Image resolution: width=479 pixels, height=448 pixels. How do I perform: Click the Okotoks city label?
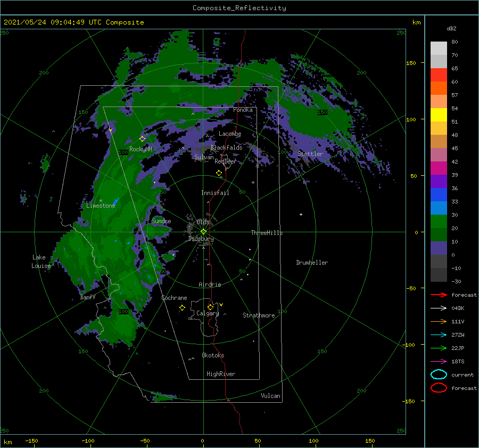213,356
